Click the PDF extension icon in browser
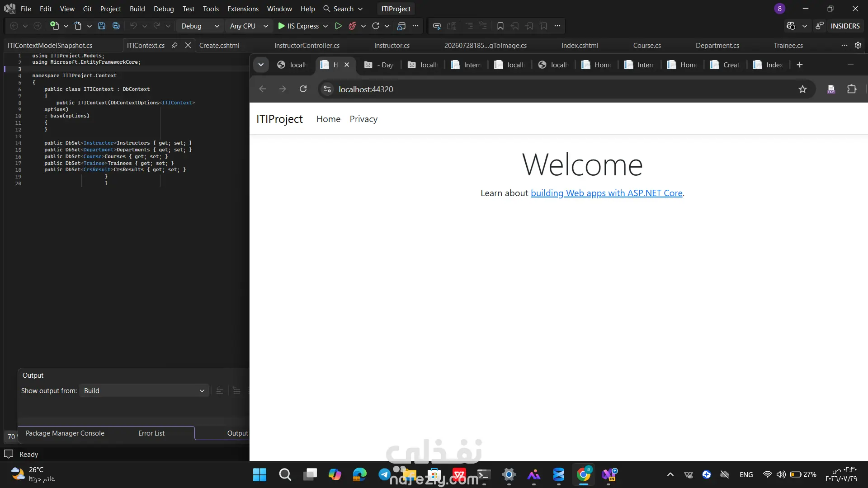This screenshot has width=868, height=488. click(x=831, y=89)
